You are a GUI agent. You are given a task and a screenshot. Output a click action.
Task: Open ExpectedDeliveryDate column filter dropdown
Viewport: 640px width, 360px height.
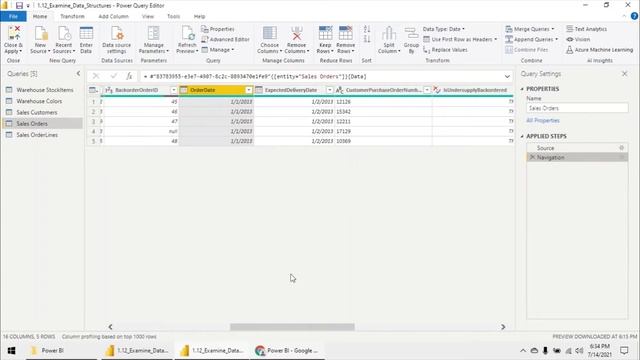(x=329, y=90)
